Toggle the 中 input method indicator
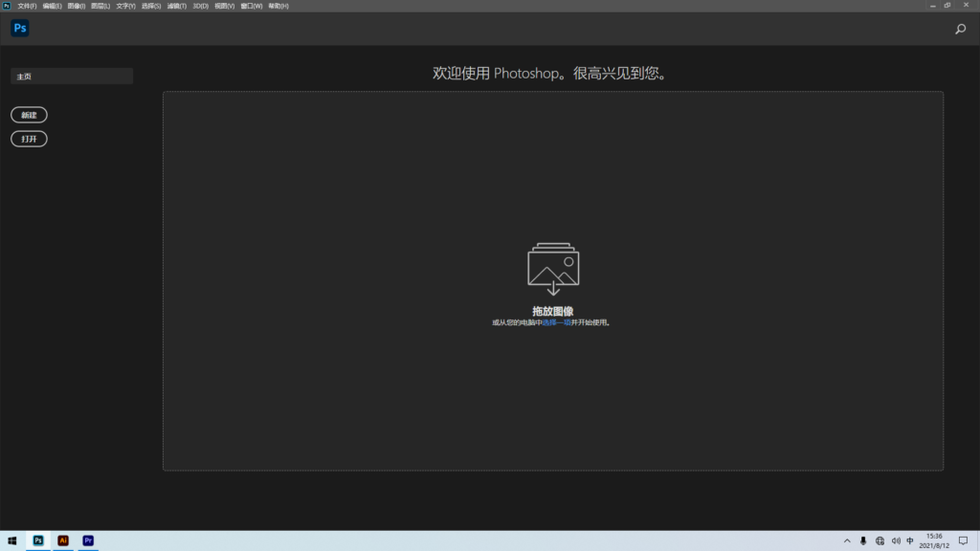This screenshot has height=551, width=980. point(910,541)
